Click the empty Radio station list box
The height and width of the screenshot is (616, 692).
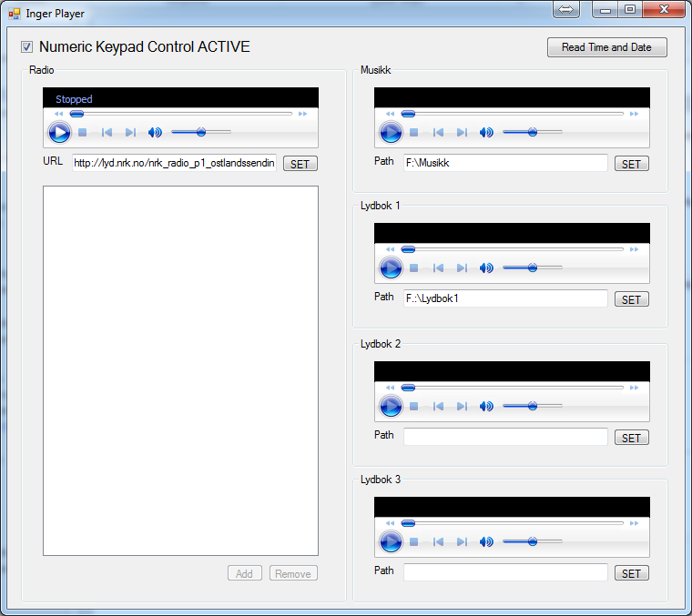(x=180, y=370)
